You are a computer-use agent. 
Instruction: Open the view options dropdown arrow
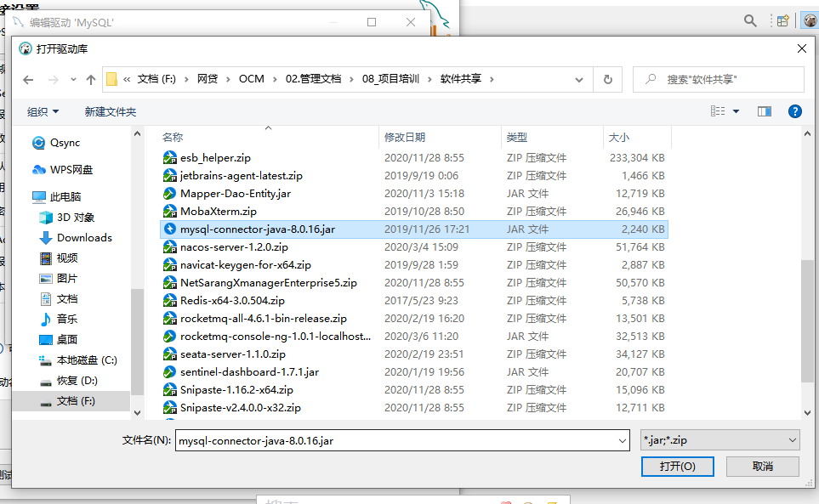[737, 111]
